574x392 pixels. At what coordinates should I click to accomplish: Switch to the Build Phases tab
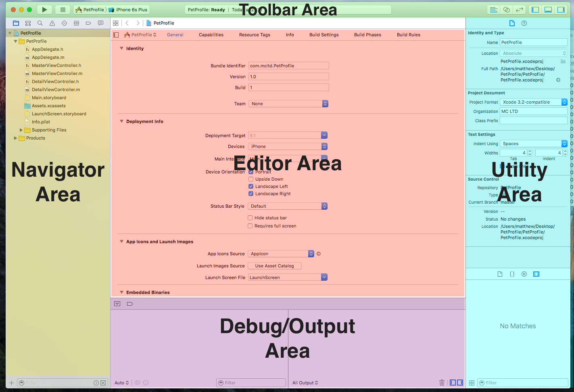(367, 35)
